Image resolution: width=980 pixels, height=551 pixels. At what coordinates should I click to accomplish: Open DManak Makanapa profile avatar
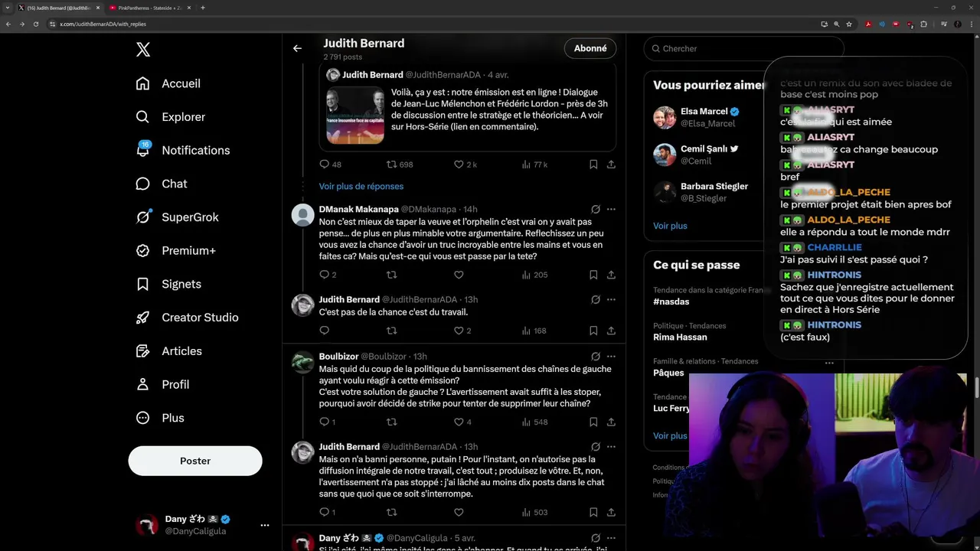pos(303,215)
